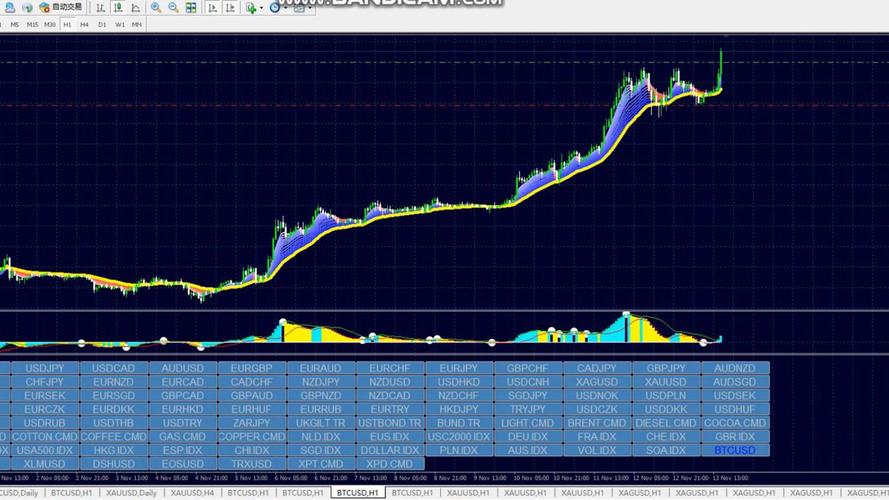Click the GBPNZD symbol button

click(x=321, y=396)
